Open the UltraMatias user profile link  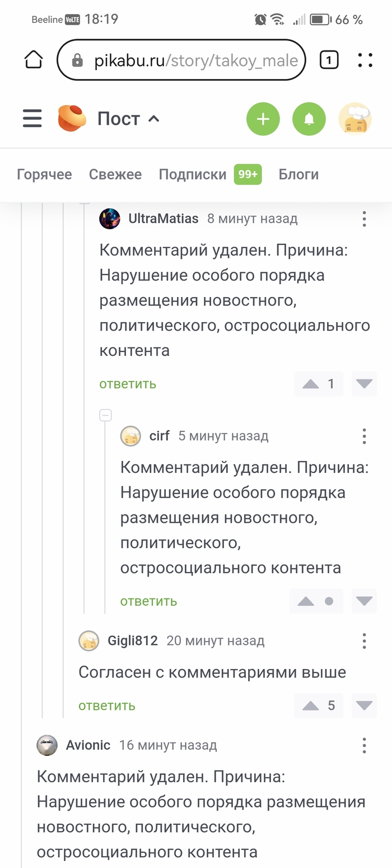tap(163, 219)
